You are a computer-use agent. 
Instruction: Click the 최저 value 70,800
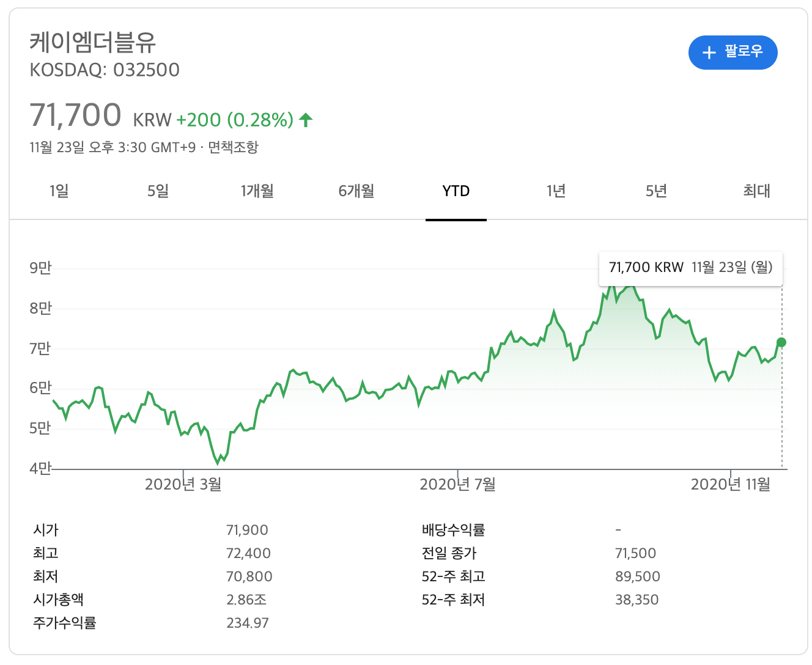pyautogui.click(x=249, y=577)
